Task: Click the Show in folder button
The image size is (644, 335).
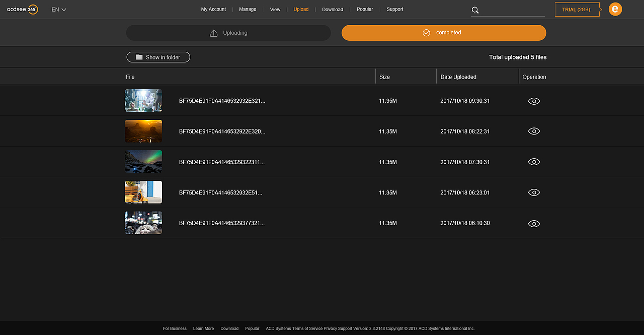Action: (158, 57)
